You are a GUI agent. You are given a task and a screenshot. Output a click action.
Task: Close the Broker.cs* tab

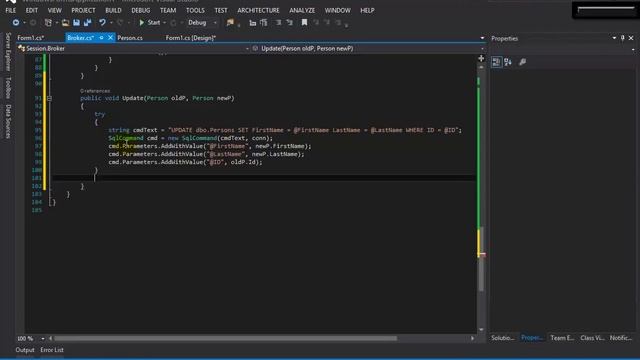click(110, 38)
